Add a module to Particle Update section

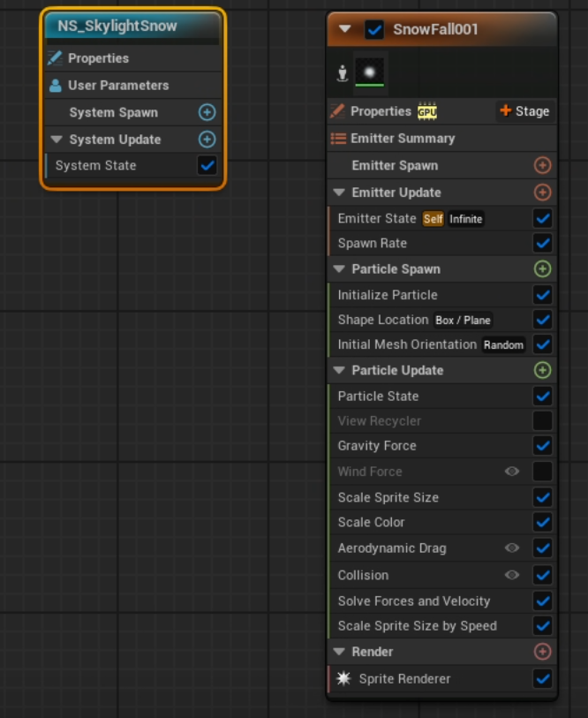pos(542,370)
